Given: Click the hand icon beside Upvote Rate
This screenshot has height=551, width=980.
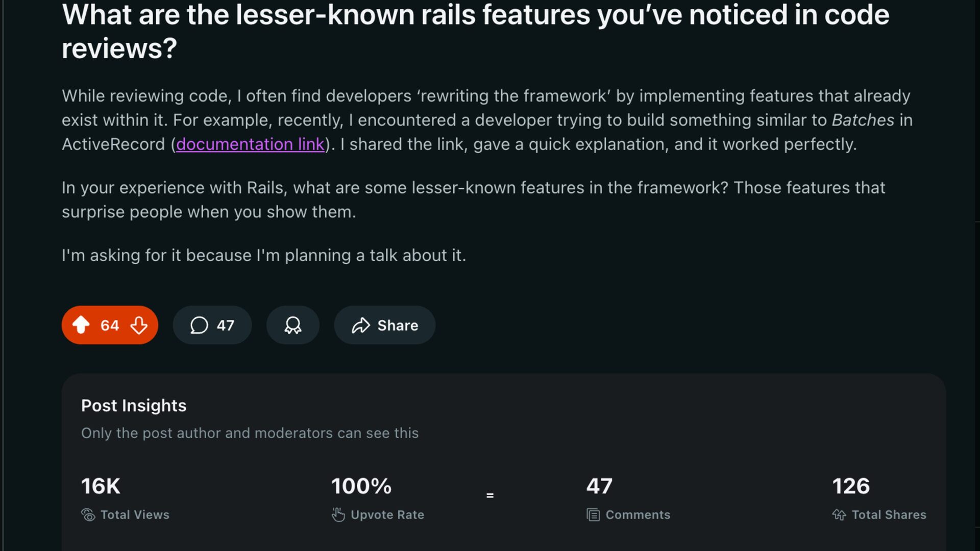Looking at the screenshot, I should pyautogui.click(x=338, y=515).
